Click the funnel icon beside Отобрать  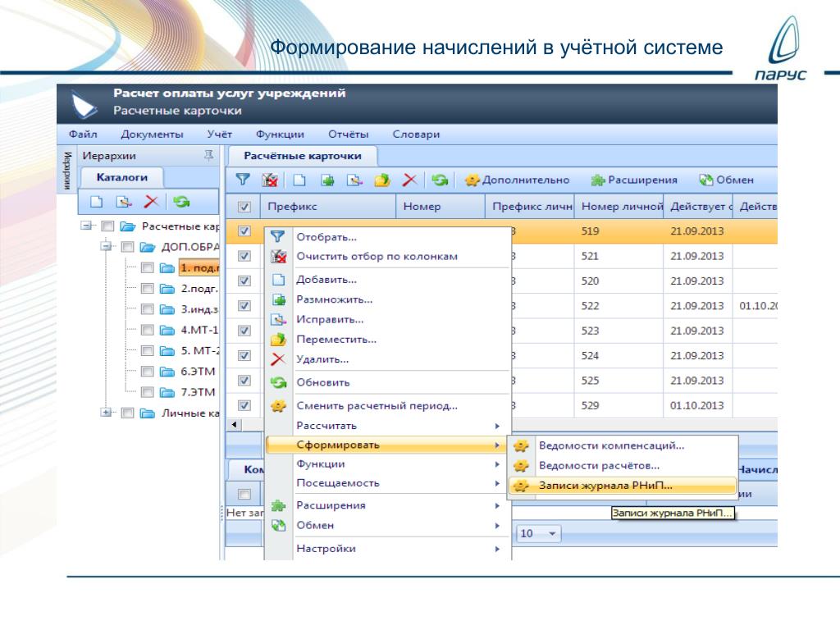pyautogui.click(x=277, y=236)
